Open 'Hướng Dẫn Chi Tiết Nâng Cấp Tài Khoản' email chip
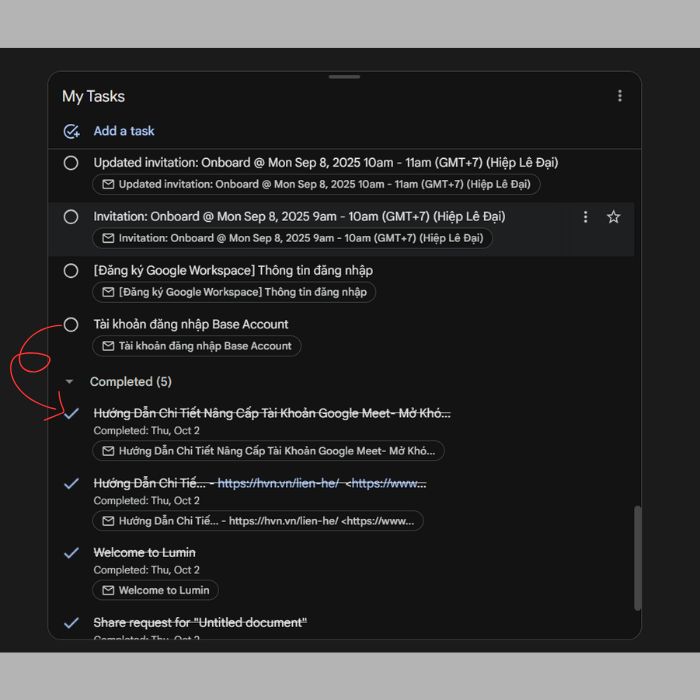The image size is (700, 700). point(268,451)
